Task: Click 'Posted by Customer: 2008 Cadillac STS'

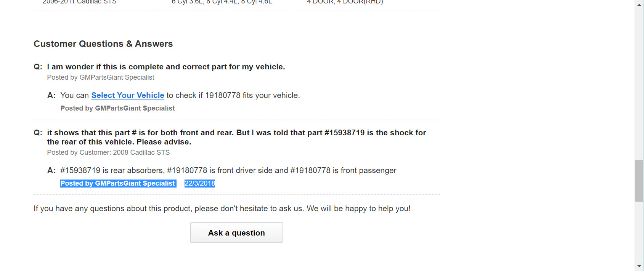Action: click(108, 152)
